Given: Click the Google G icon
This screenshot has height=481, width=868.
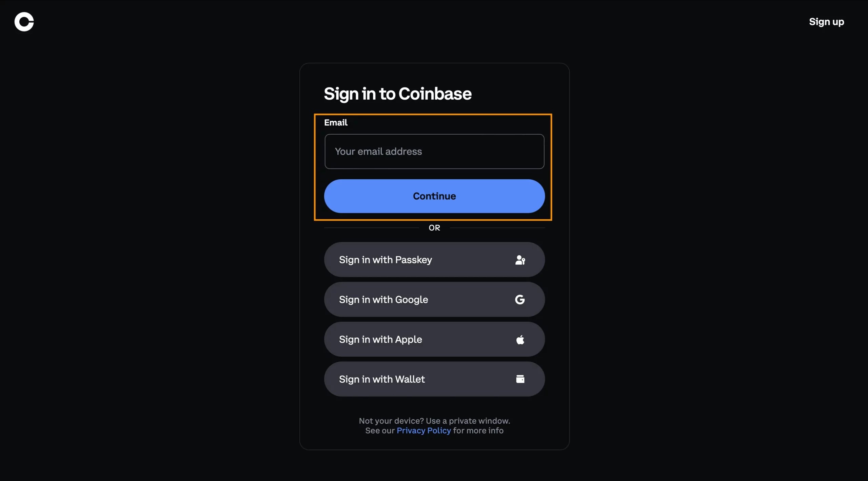Looking at the screenshot, I should click(520, 299).
